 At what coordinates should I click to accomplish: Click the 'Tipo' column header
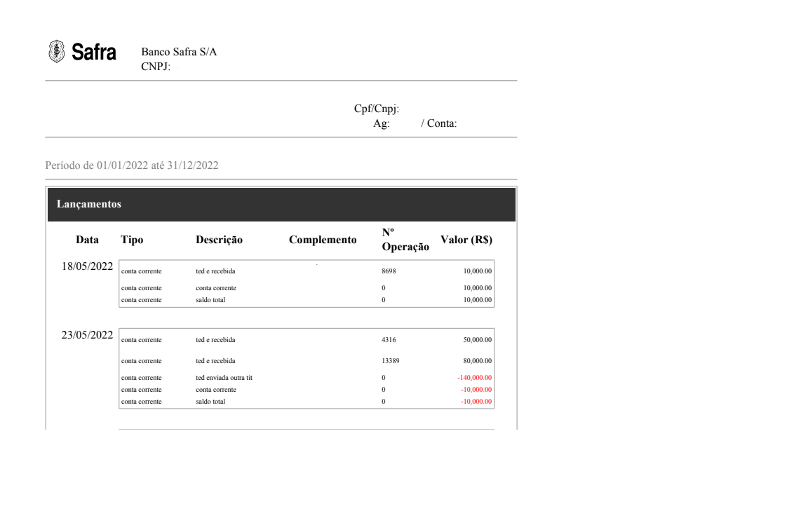[x=132, y=240]
